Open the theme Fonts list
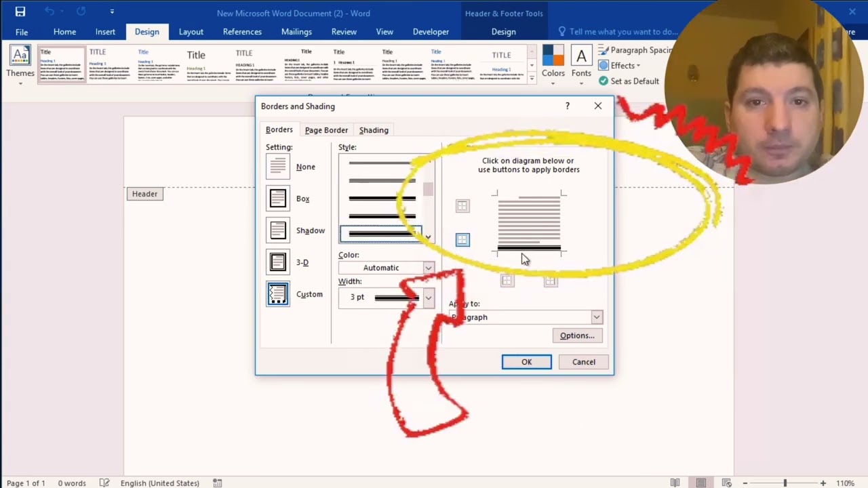 tap(581, 64)
